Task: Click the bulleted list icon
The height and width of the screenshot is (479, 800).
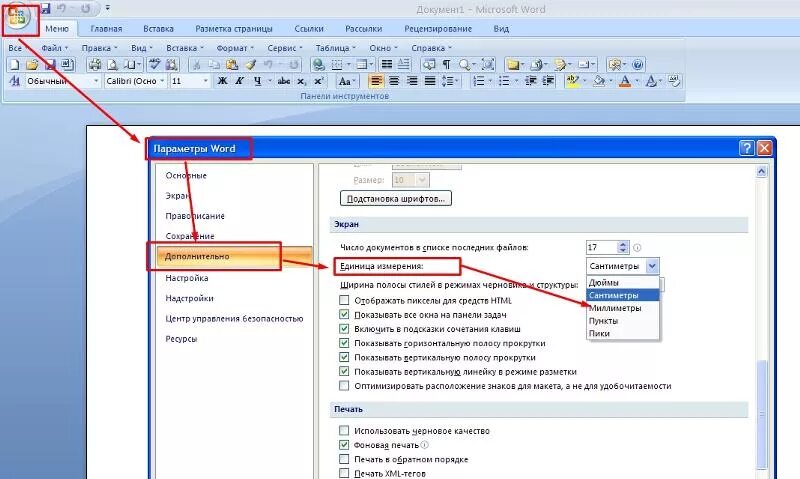Action: (504, 81)
